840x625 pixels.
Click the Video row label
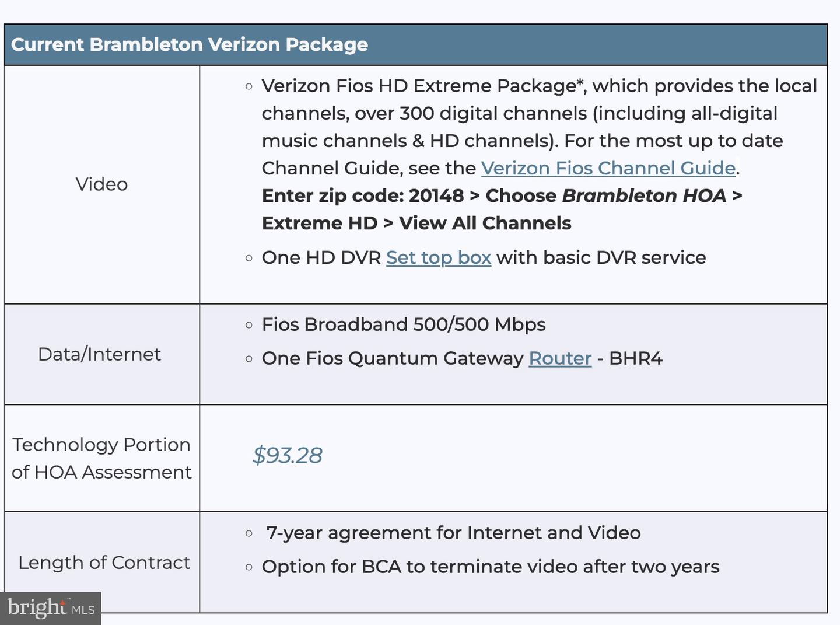coord(101,184)
